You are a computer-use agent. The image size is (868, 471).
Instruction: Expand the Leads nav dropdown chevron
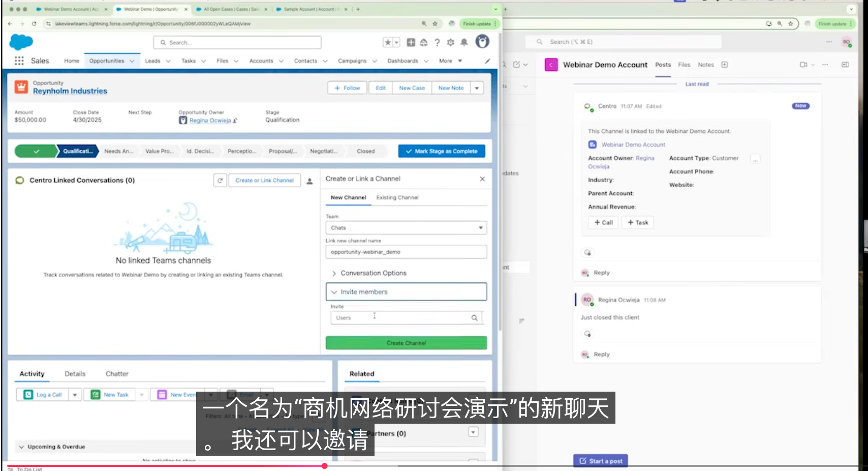168,61
